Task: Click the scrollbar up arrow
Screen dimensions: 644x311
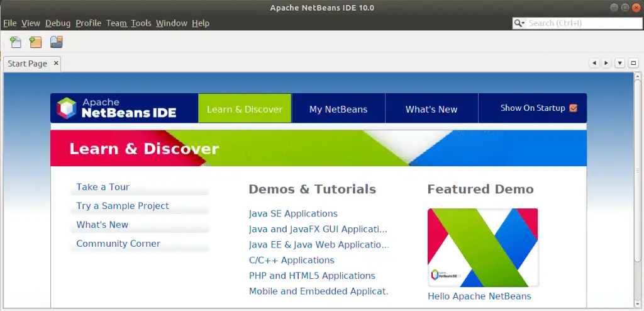Action: click(x=638, y=76)
